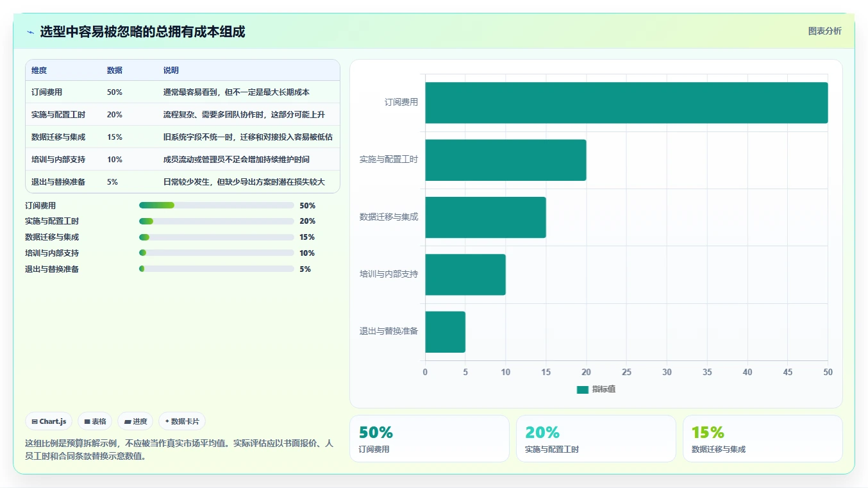Click the 实施与配置工时 bar in the chart
868x488 pixels.
(x=506, y=160)
